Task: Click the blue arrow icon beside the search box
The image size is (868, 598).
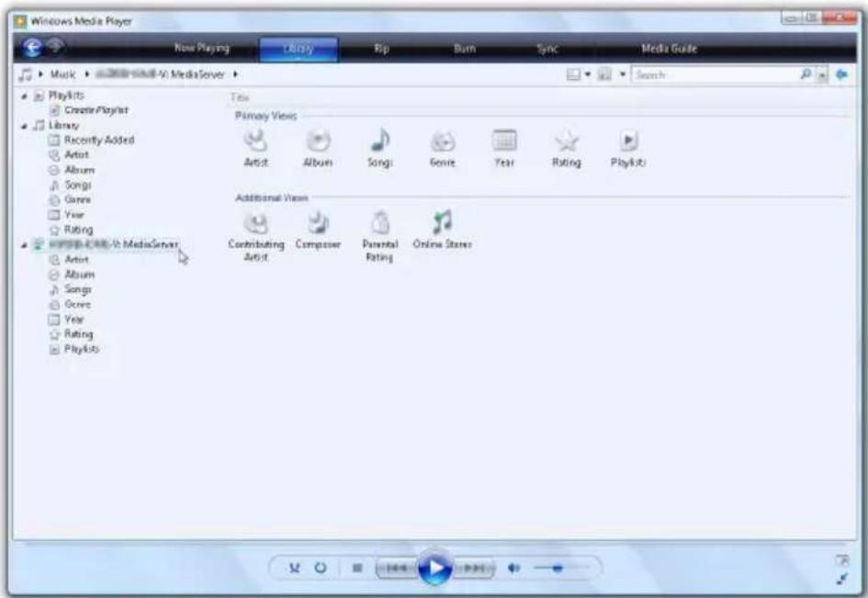Action: pyautogui.click(x=842, y=74)
